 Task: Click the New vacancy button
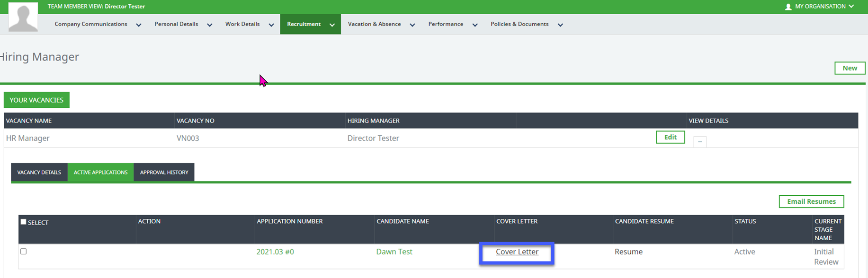point(849,68)
